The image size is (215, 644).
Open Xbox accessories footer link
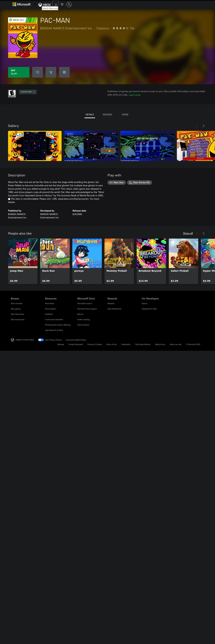pos(18,320)
